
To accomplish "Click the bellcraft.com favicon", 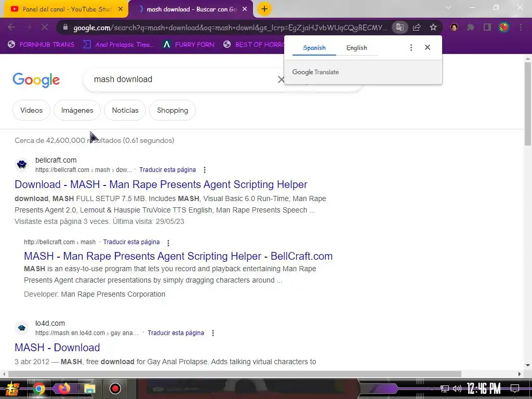I will [x=22, y=165].
